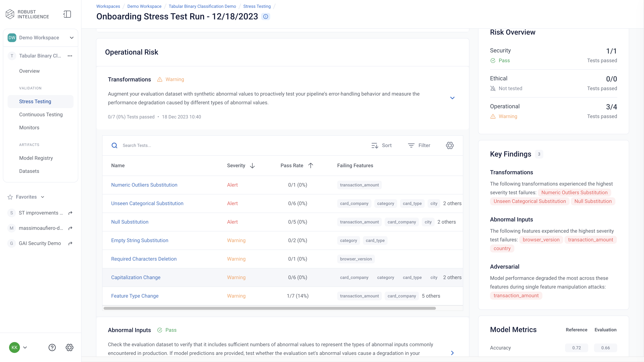Click the search magnifier icon
Screen dimensions: 644x362
point(114,145)
